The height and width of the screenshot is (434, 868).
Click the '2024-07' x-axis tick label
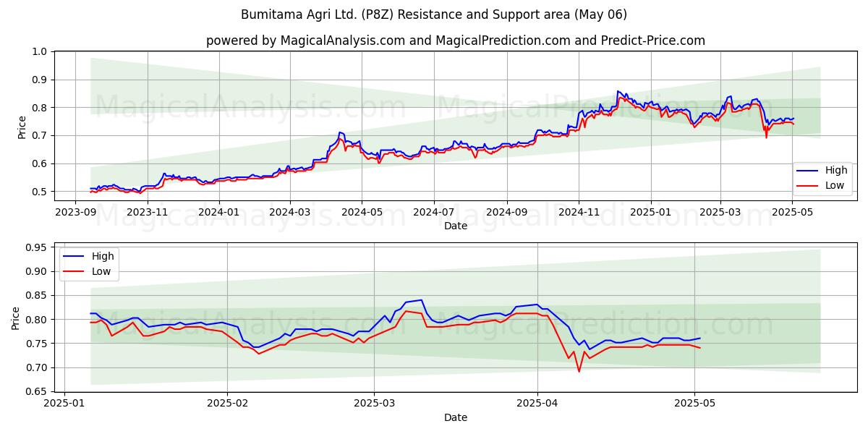[433, 213]
